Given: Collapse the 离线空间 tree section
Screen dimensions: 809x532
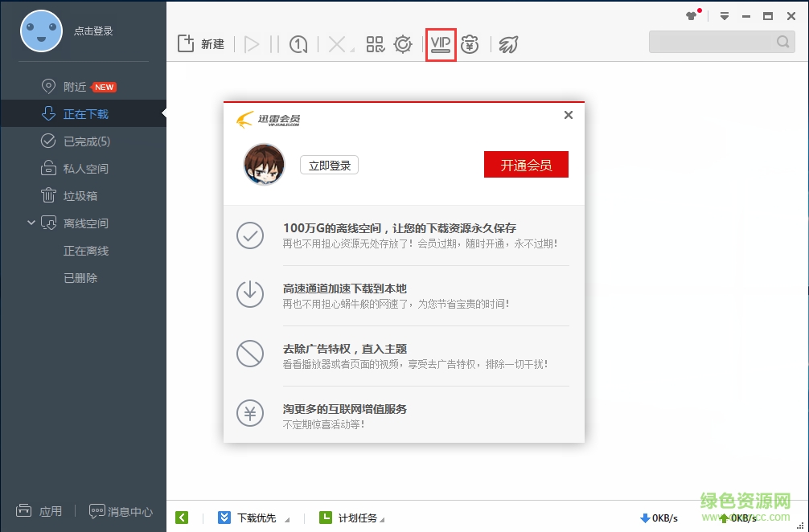Looking at the screenshot, I should pos(31,223).
